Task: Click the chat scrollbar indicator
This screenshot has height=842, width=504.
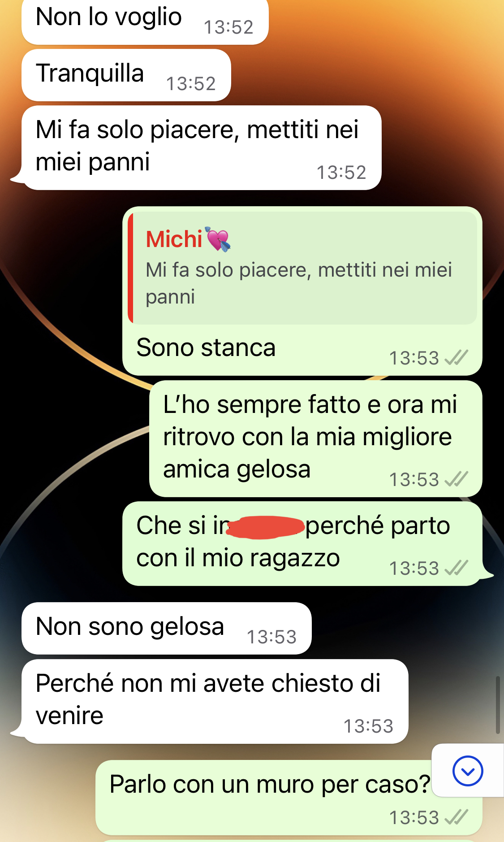Action: tap(498, 705)
